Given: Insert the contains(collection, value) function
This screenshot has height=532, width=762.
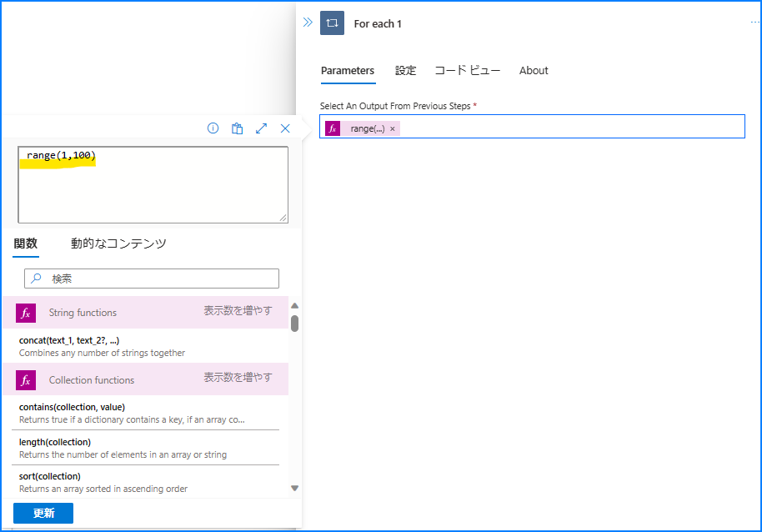Looking at the screenshot, I should coord(145,413).
